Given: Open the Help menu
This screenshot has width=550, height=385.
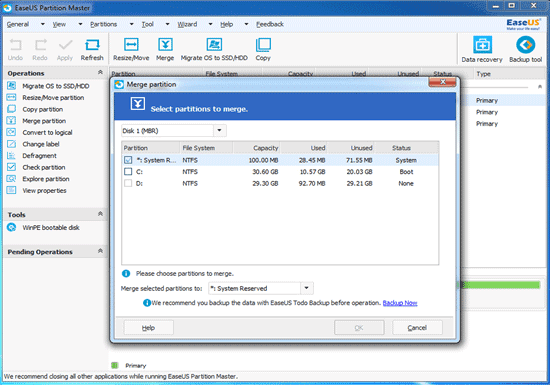Looking at the screenshot, I should pos(227,24).
